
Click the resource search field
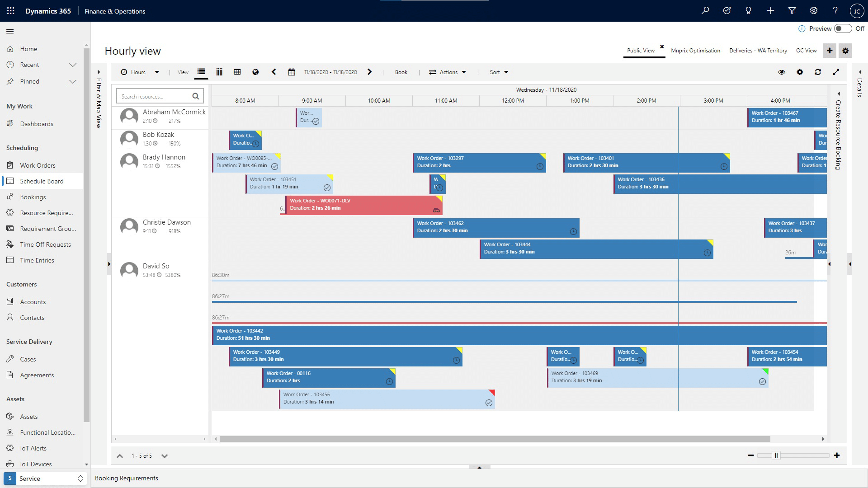coord(156,96)
